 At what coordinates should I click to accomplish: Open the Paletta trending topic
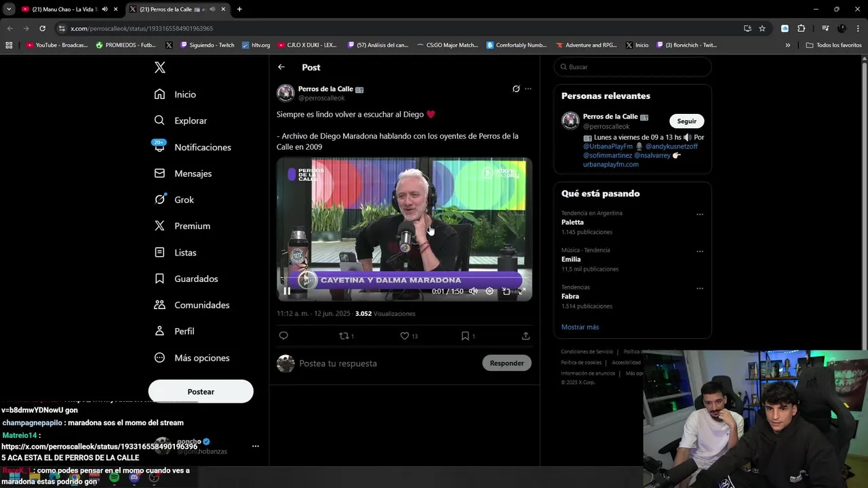(x=572, y=222)
